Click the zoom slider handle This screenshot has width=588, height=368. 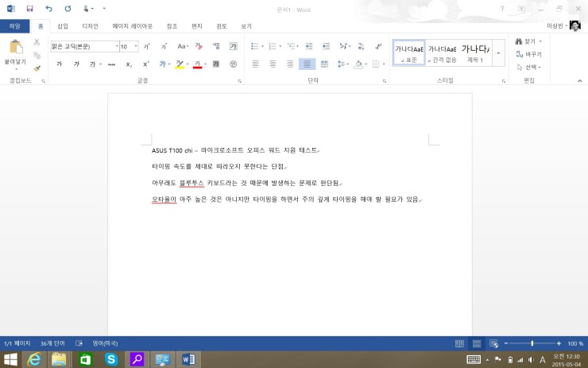[532, 343]
